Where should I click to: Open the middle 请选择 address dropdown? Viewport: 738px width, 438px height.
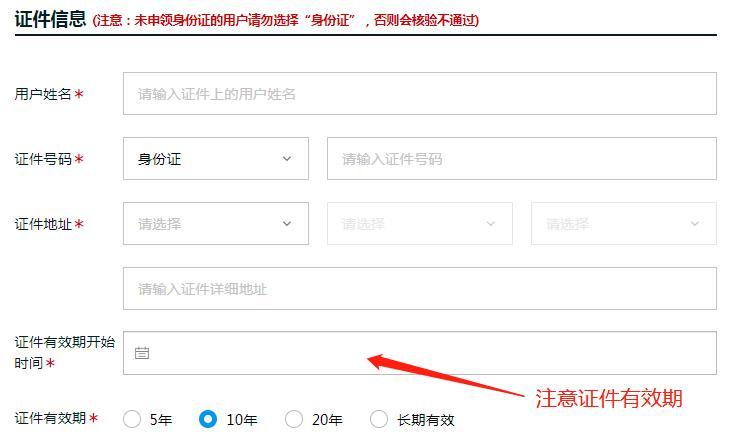[420, 223]
